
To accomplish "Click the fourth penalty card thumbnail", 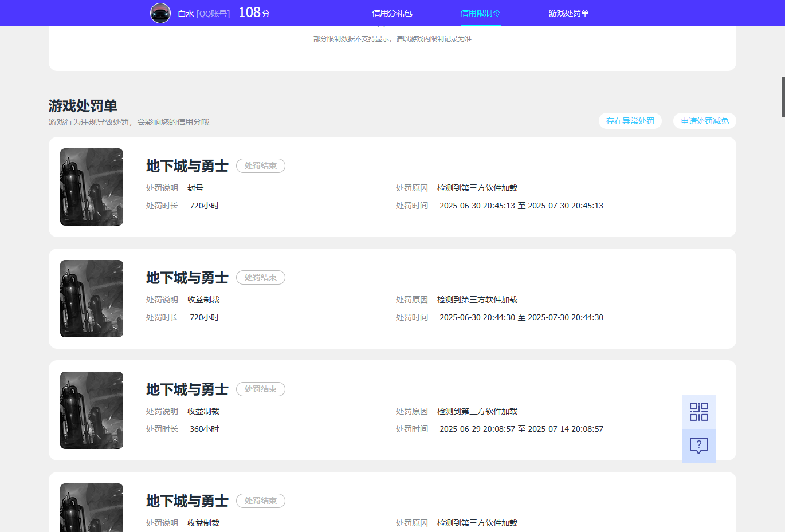I will [x=92, y=507].
